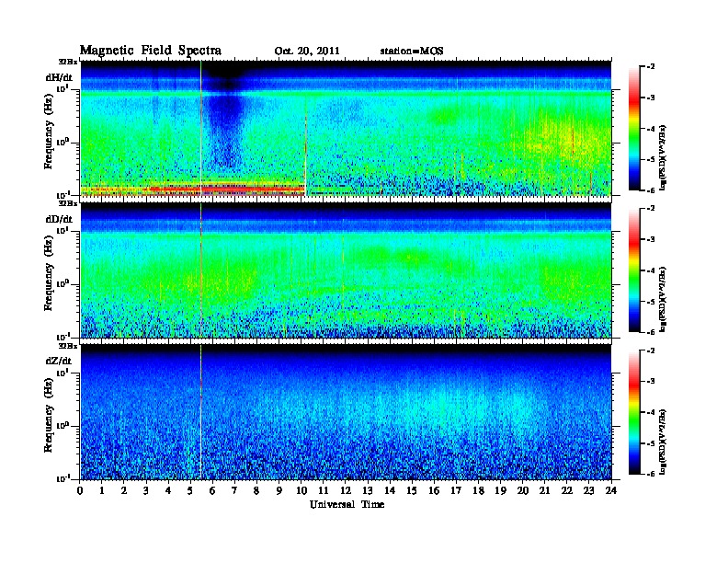
Task: Click the hour '20' tick label
Action: click(522, 490)
